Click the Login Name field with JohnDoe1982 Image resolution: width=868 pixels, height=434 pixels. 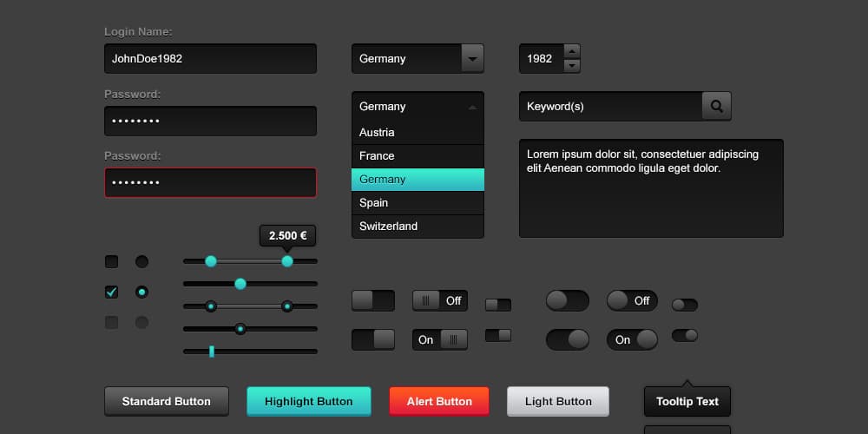click(x=210, y=59)
